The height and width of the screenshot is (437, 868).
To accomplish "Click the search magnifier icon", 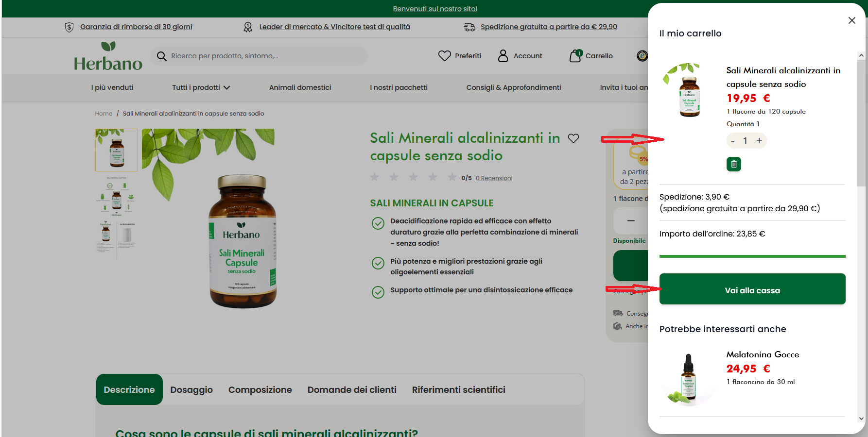I will pyautogui.click(x=162, y=56).
